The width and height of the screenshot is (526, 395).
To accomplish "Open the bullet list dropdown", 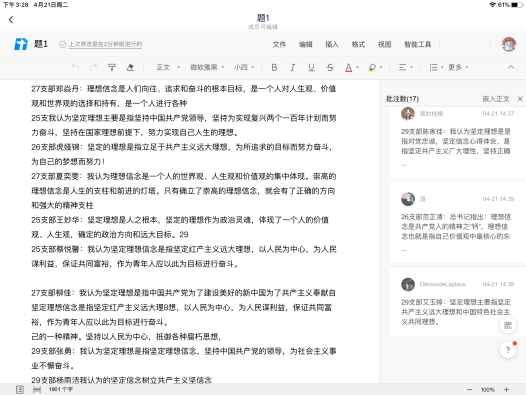I will pyautogui.click(x=436, y=67).
